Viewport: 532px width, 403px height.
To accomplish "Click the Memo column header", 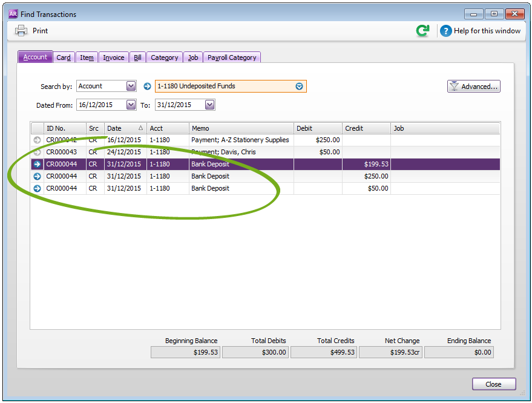I will click(x=241, y=128).
